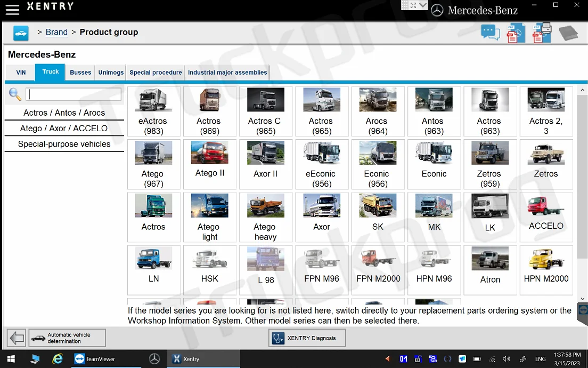Screen dimensions: 588x368
Task: Select the FPN M2000 tile
Action: pyautogui.click(x=378, y=270)
